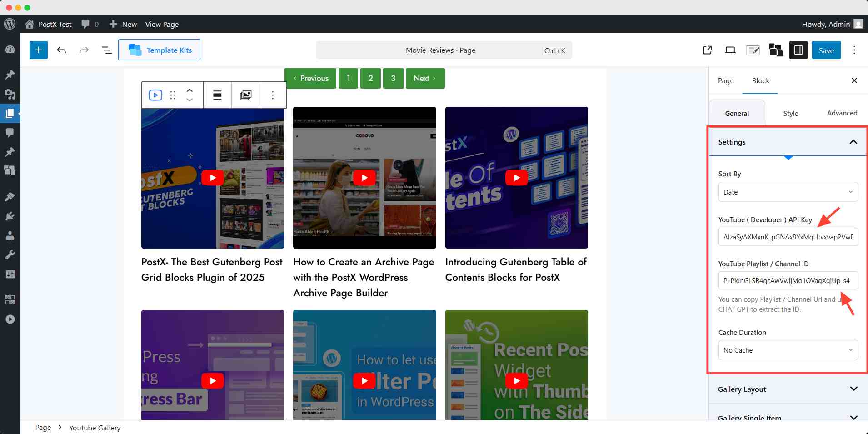
Task: Open editor options kebab menu
Action: 854,50
